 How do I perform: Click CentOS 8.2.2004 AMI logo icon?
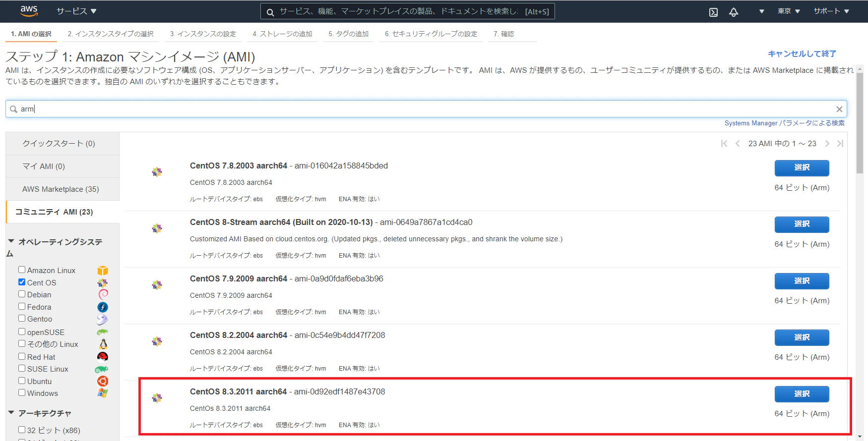157,341
